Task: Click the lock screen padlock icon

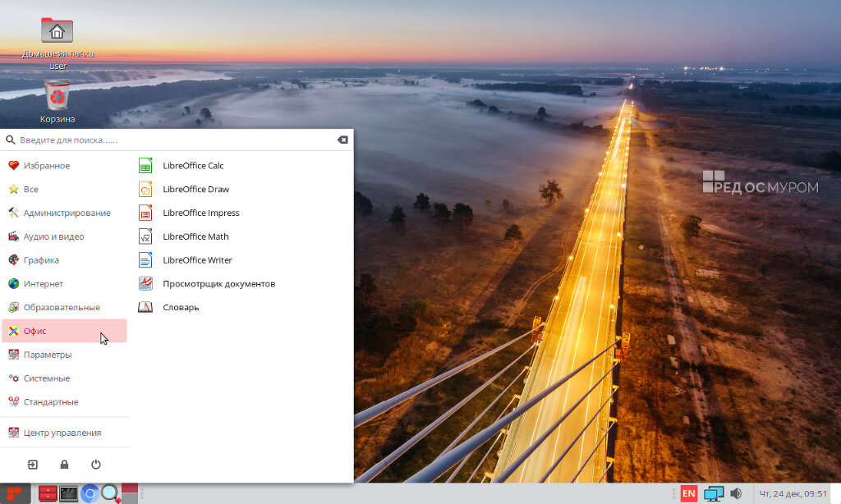Action: point(64,465)
